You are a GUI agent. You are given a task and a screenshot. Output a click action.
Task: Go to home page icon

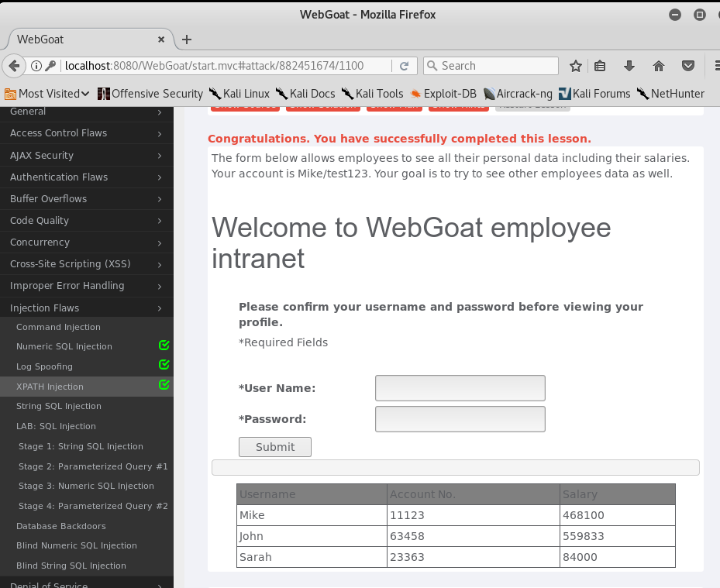(659, 66)
